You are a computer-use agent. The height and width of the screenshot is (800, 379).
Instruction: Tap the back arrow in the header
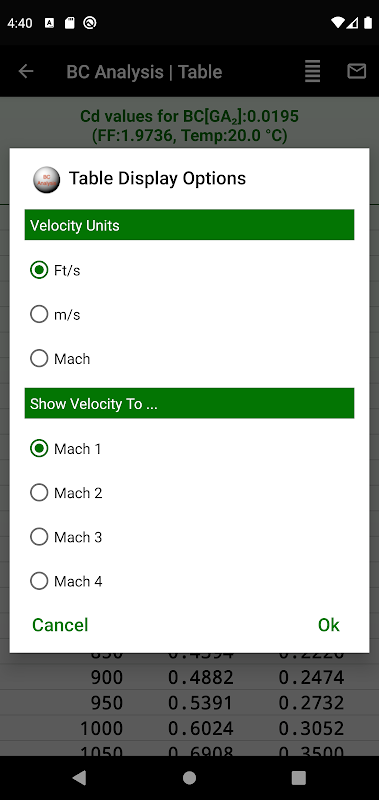pyautogui.click(x=26, y=71)
